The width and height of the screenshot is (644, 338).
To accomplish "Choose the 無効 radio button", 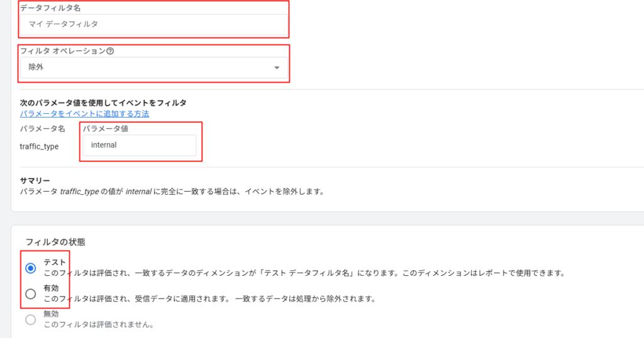I will point(31,320).
